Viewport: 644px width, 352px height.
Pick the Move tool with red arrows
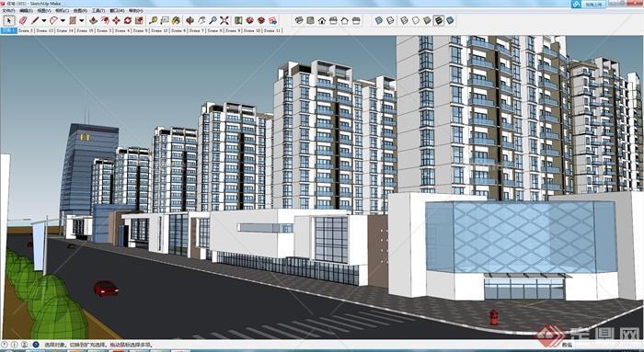[116, 20]
